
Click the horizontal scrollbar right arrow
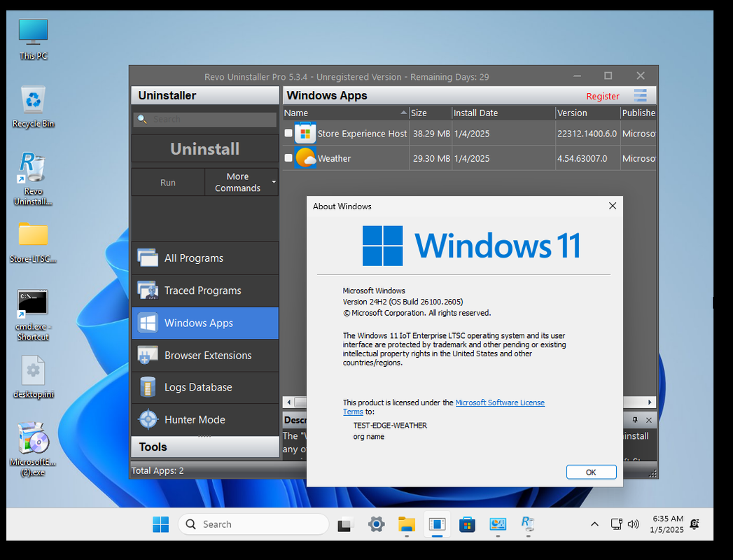coord(649,402)
